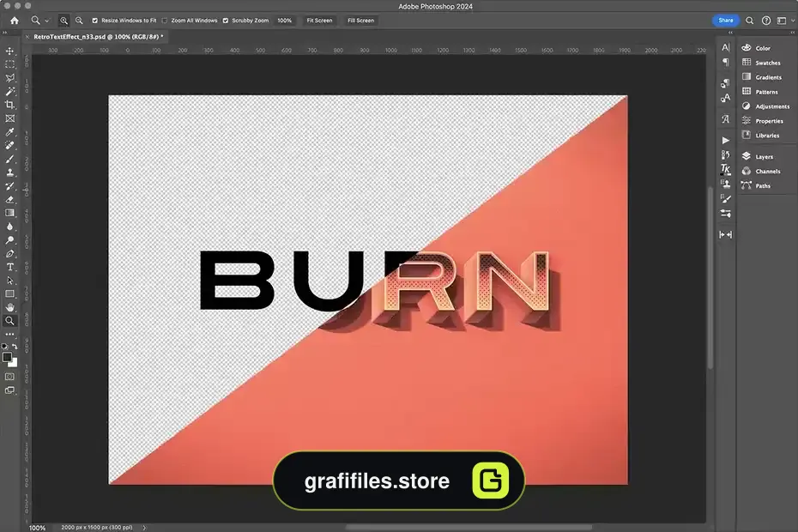Click the search magnifier beside Share
The image size is (798, 532).
point(750,21)
